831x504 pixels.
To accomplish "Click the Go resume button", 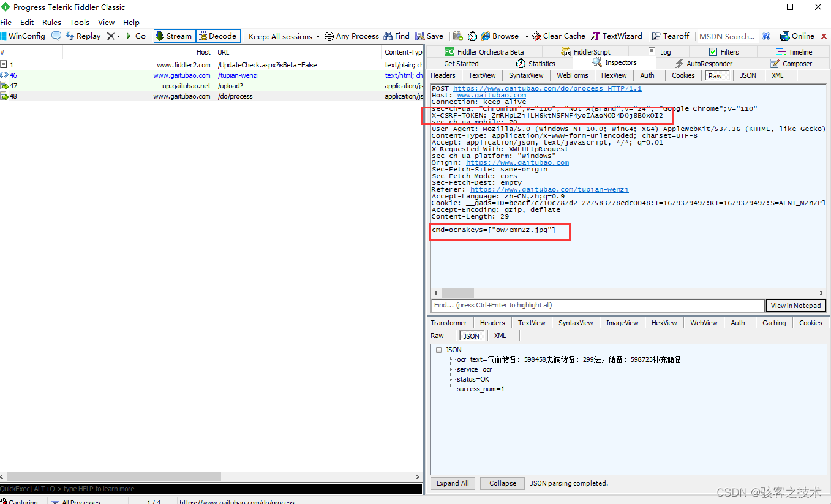I will (x=135, y=36).
